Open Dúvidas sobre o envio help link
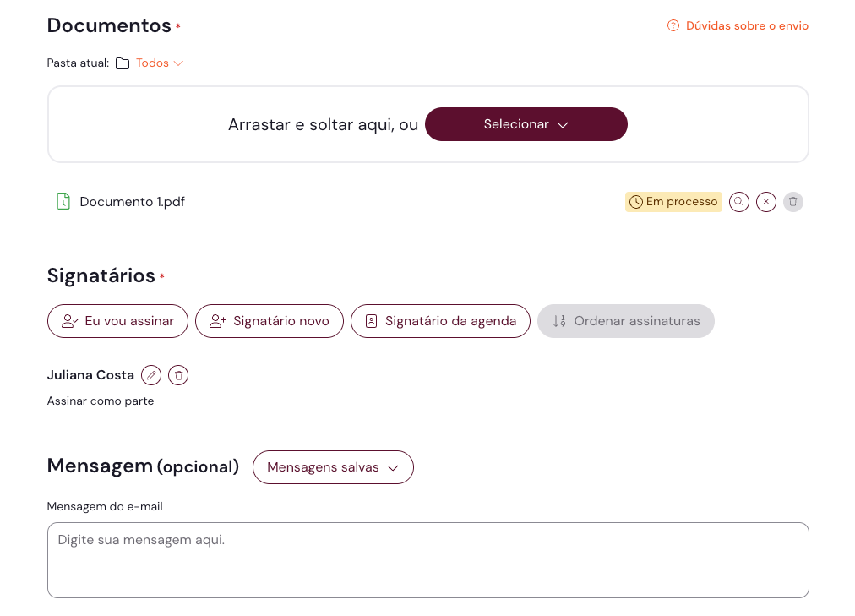Screen dimensions: 855x616 tap(747, 26)
